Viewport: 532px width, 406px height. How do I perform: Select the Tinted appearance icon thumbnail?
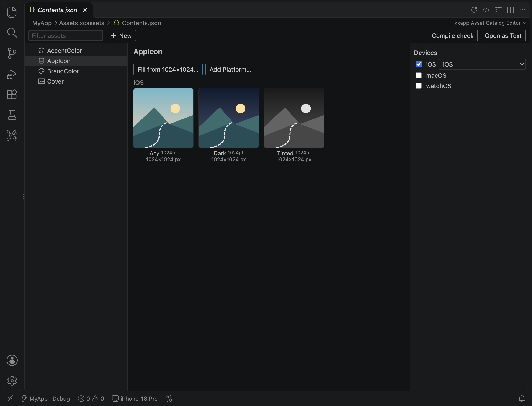(294, 118)
